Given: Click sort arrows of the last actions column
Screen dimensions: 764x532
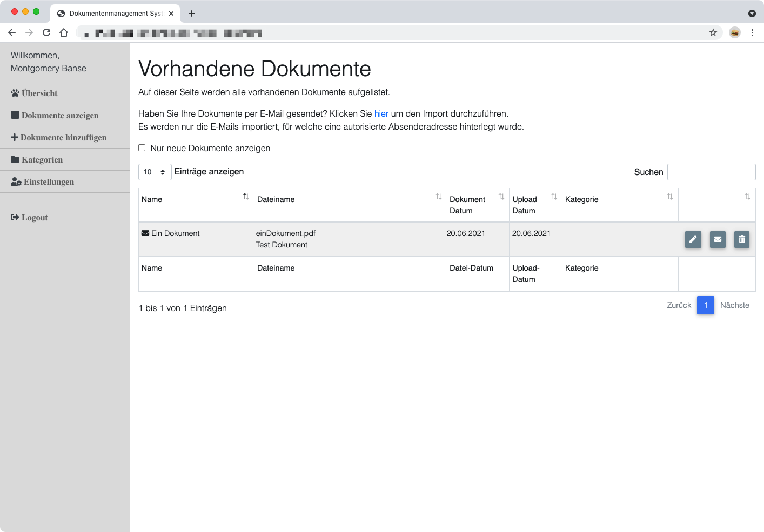Looking at the screenshot, I should point(748,197).
